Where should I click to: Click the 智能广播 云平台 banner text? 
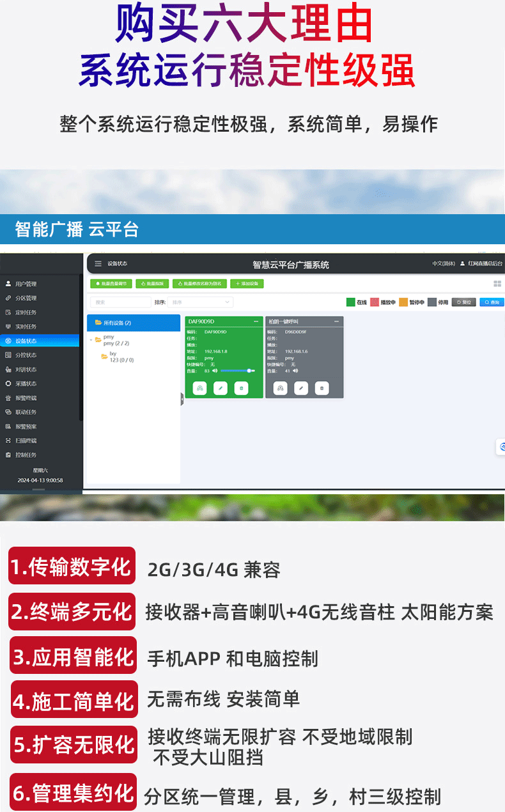(x=77, y=230)
